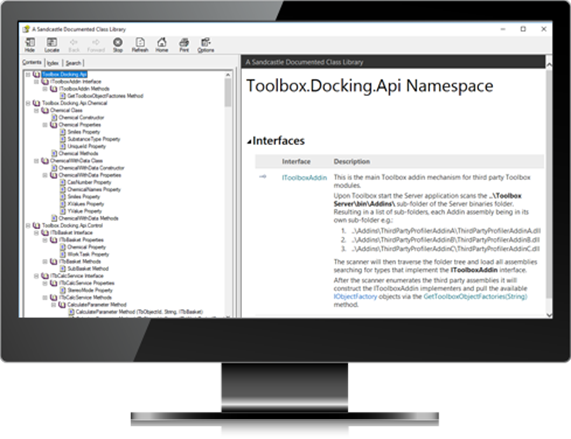Collapse the ChemicalWithData Class node
Image resolution: width=571 pixels, height=439 pixels.
pyautogui.click(x=36, y=161)
